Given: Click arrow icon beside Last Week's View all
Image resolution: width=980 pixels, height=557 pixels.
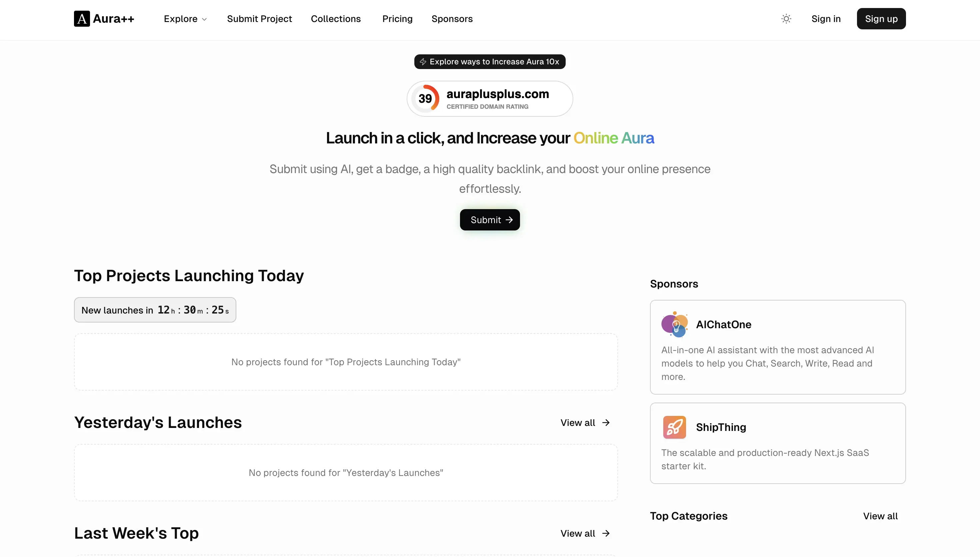Looking at the screenshot, I should [x=606, y=534].
